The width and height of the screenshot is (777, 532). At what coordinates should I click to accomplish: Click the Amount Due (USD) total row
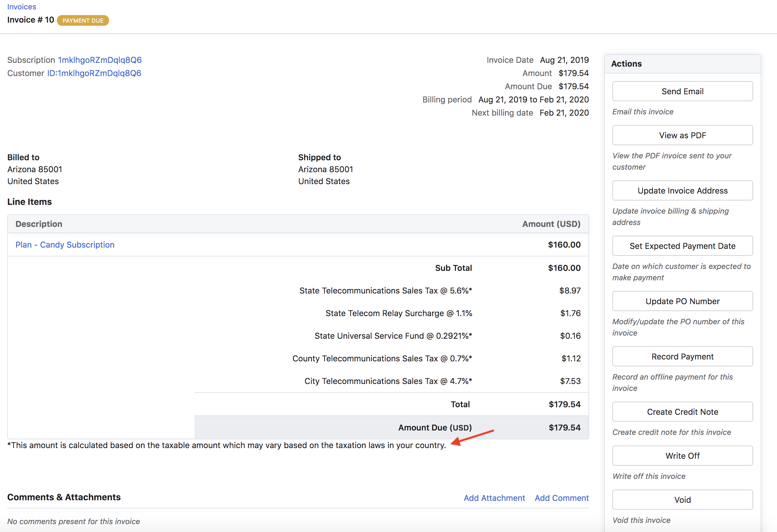[x=435, y=428]
